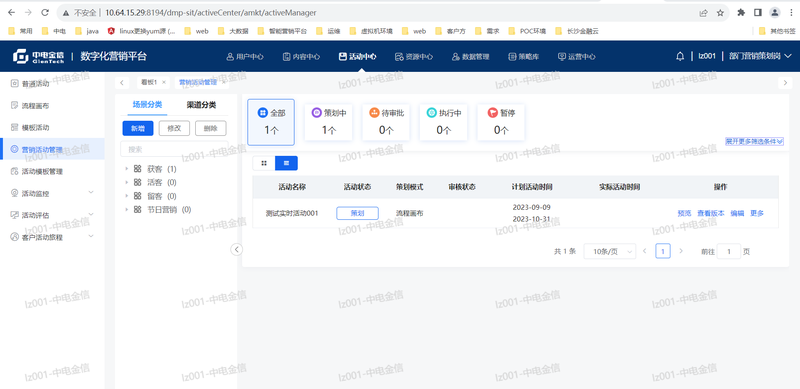Click the 编辑 link
This screenshot has width=800, height=389.
click(737, 213)
